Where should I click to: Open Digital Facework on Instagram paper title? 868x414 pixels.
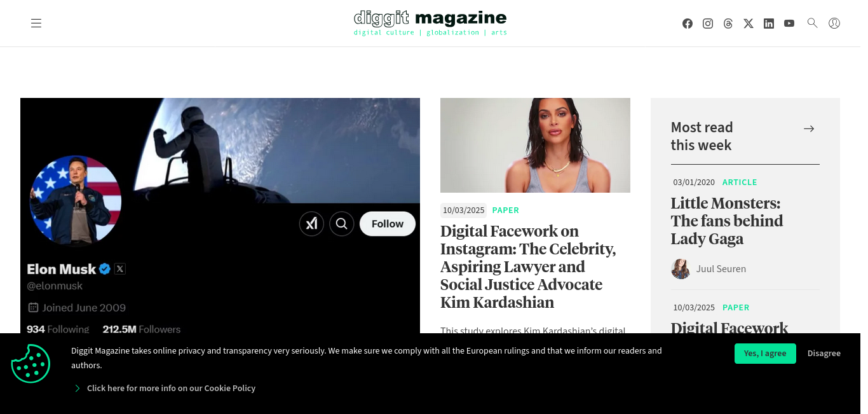coord(529,266)
